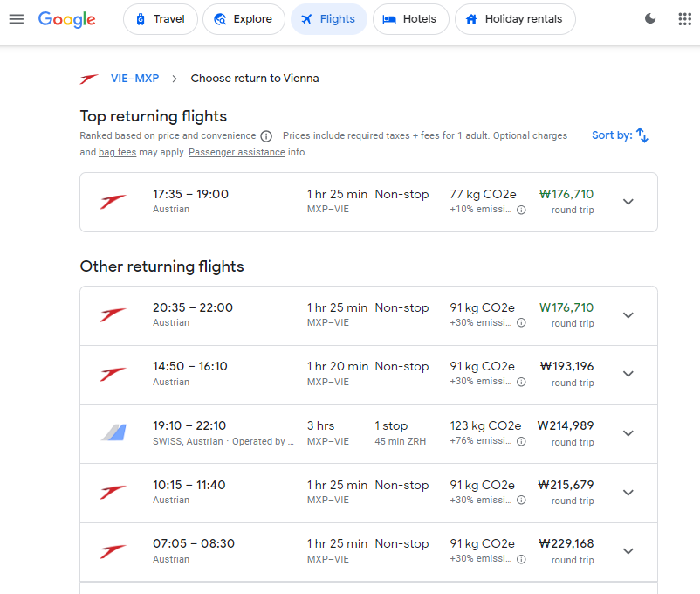Click the Google logo
Screen dimensions: 700x594
coord(66,19)
